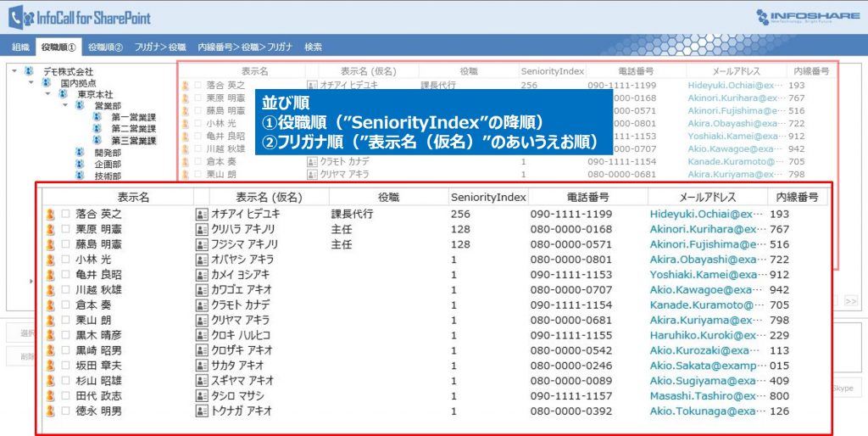Click the Akio.Sakata email link
The width and height of the screenshot is (868, 436).
pos(704,366)
